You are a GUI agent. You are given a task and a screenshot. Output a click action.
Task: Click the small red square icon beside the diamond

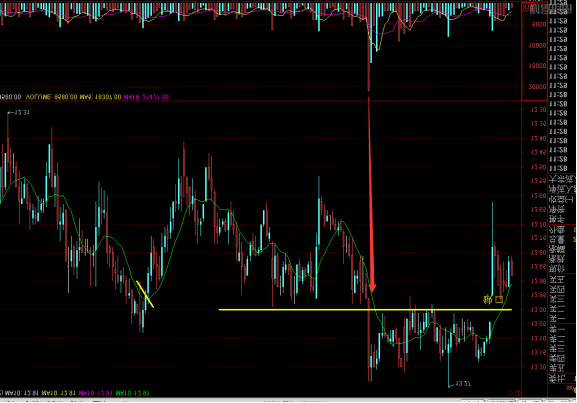click(517, 393)
